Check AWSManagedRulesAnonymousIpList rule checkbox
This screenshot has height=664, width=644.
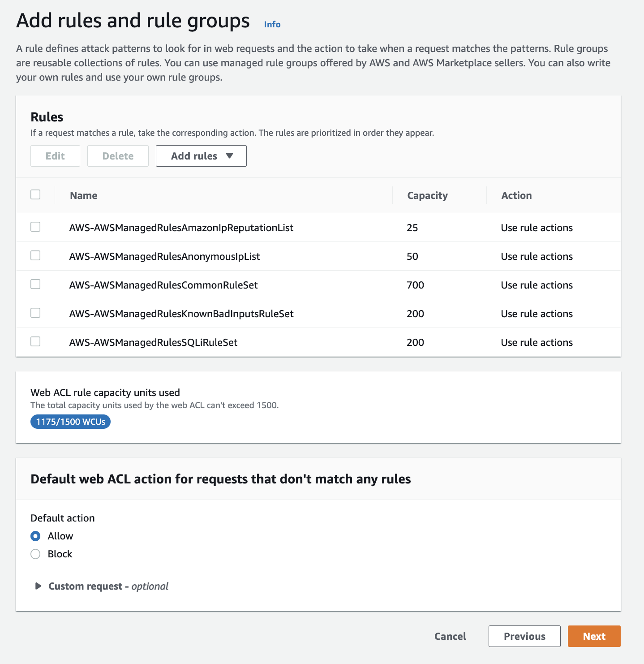(x=35, y=255)
